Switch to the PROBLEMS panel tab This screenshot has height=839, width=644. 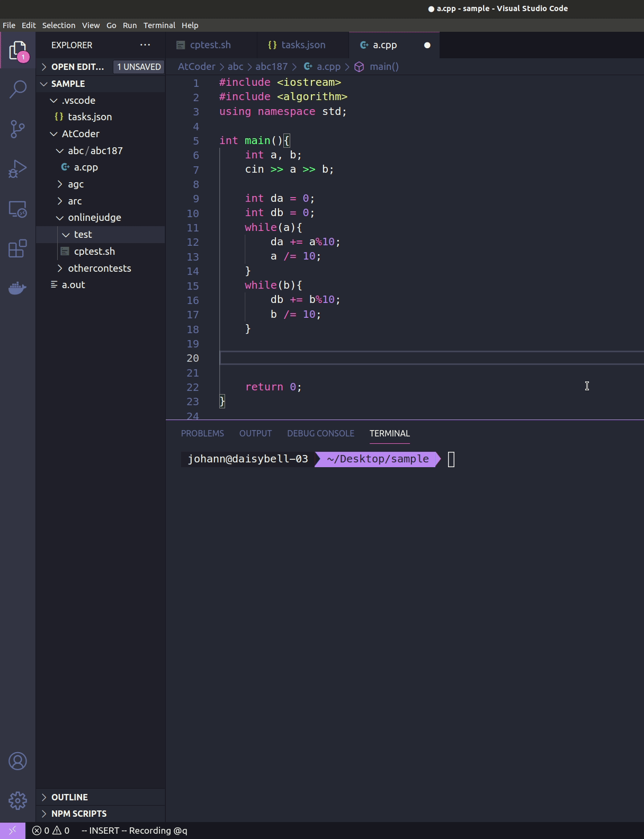pyautogui.click(x=202, y=433)
